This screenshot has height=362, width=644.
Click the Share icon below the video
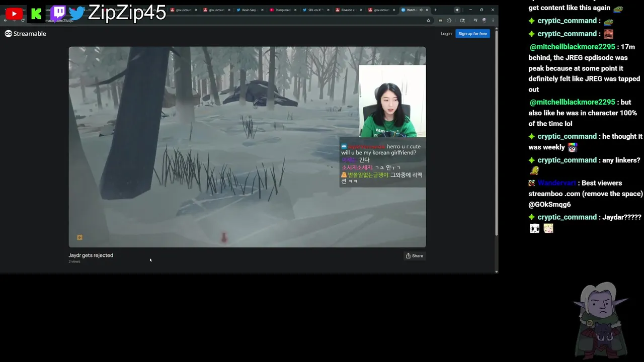pos(409,256)
